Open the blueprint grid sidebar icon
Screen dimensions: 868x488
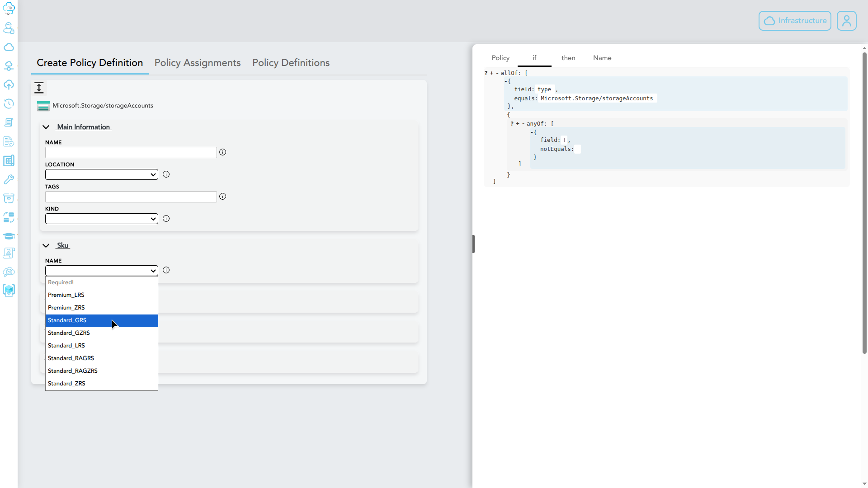click(9, 160)
